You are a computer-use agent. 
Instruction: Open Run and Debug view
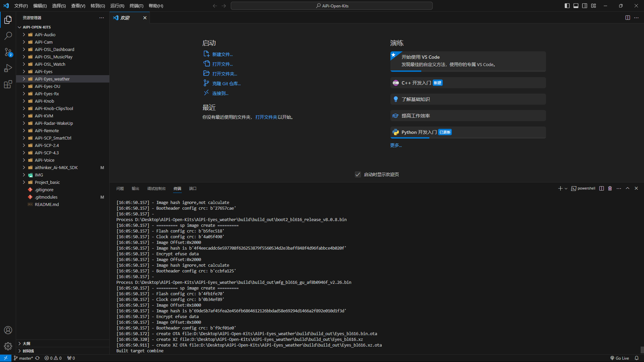tap(8, 68)
